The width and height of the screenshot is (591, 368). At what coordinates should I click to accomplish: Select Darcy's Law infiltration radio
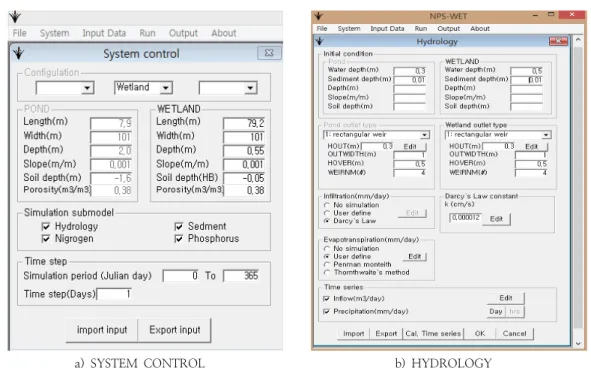(x=327, y=221)
